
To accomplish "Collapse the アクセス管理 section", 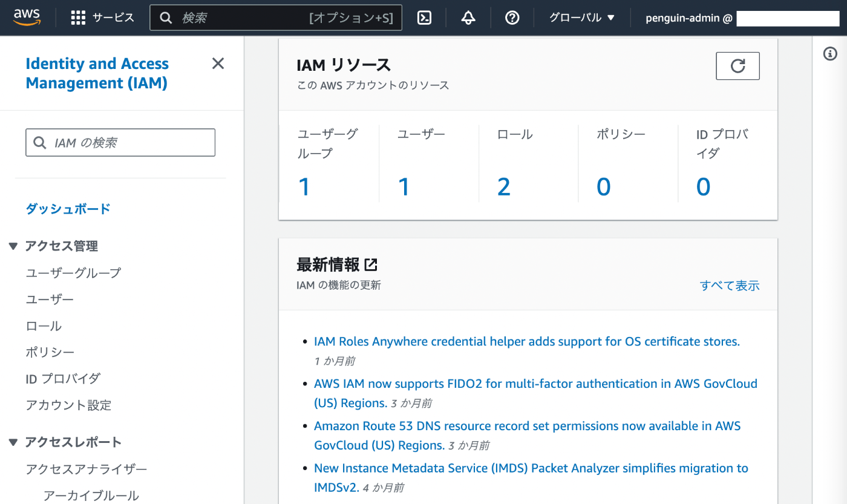I will pos(14,246).
